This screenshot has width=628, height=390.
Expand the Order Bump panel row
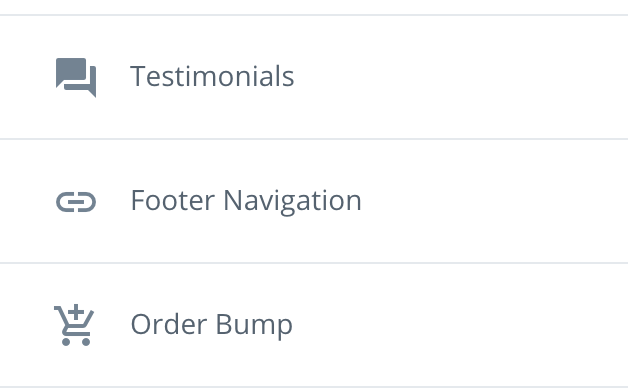pos(314,325)
